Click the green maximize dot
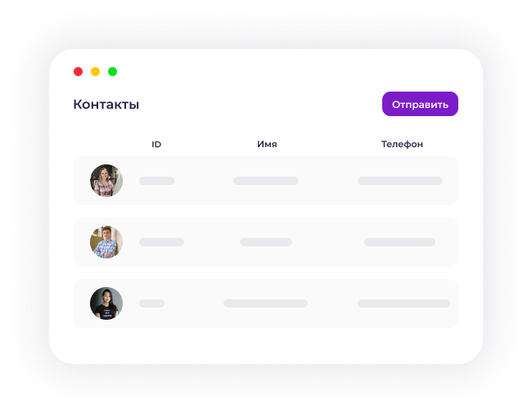Screen dimensions: 532x413 (113, 71)
